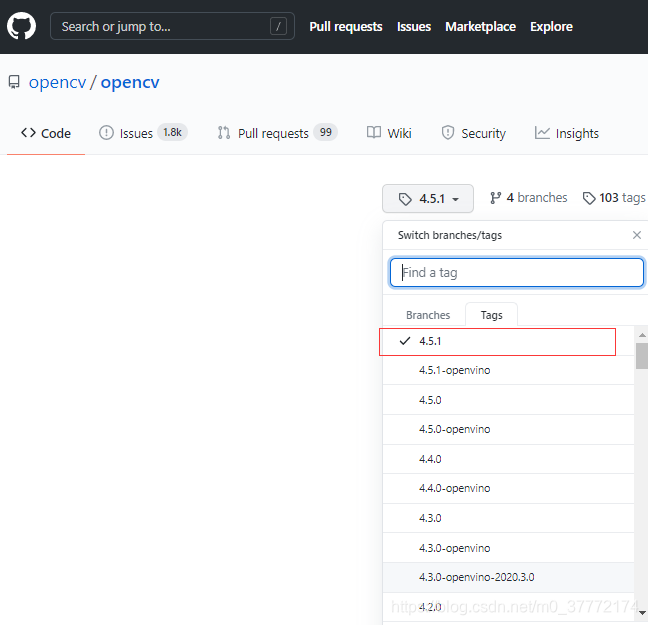This screenshot has height=625, width=648.
Task: Select tag 4.5.0-openvino
Action: pos(508,429)
